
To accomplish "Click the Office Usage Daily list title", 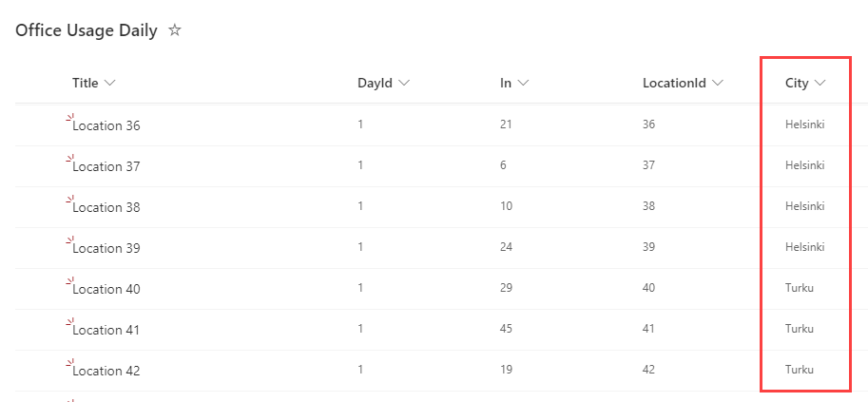I will click(x=87, y=30).
